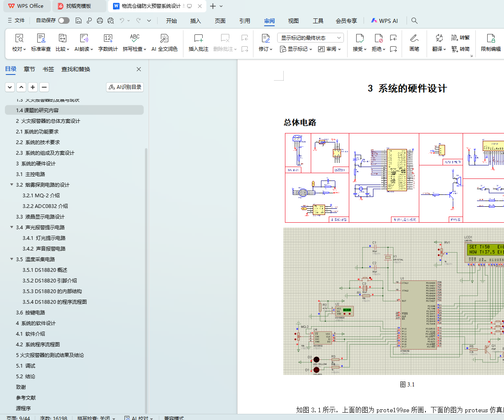Click the 插入批注 insert comment icon
The width and height of the screenshot is (504, 420).
198,39
